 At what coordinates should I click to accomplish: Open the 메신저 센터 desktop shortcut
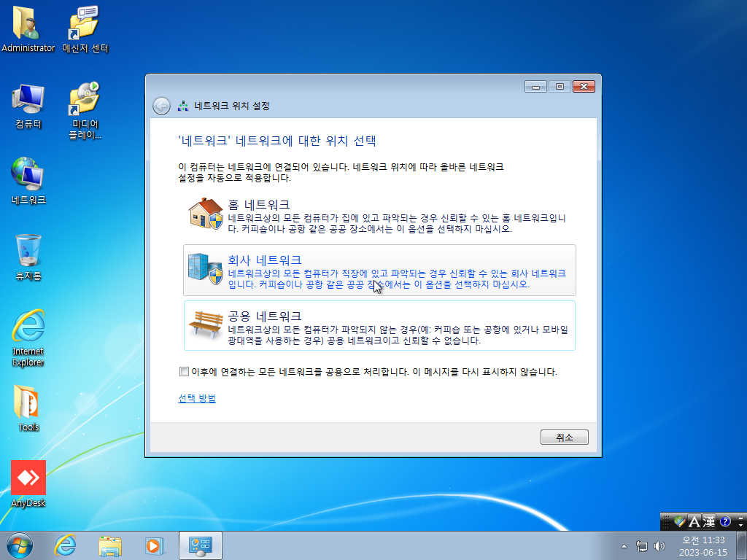point(85,28)
